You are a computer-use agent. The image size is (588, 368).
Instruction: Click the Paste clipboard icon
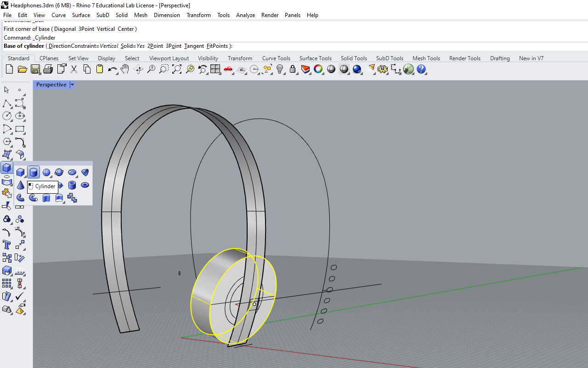point(100,69)
